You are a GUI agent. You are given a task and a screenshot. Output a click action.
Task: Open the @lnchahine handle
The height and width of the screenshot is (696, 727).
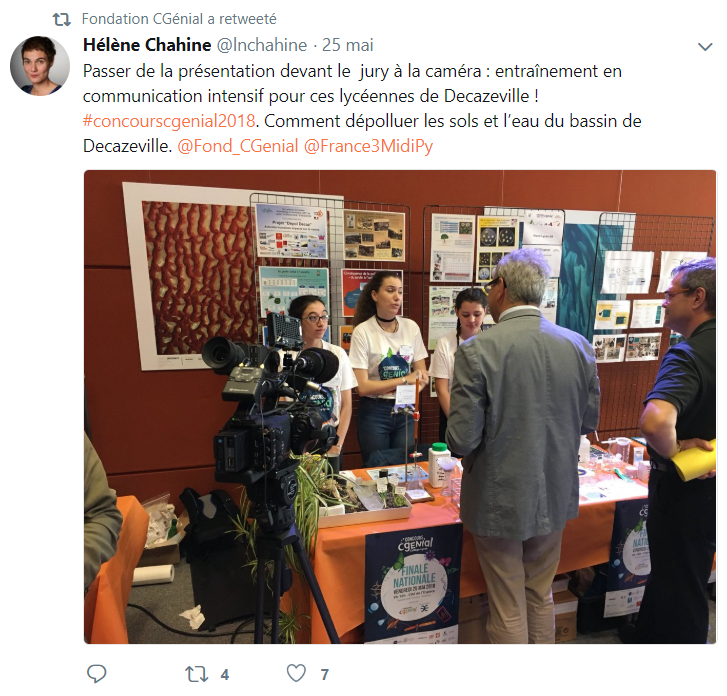click(262, 45)
